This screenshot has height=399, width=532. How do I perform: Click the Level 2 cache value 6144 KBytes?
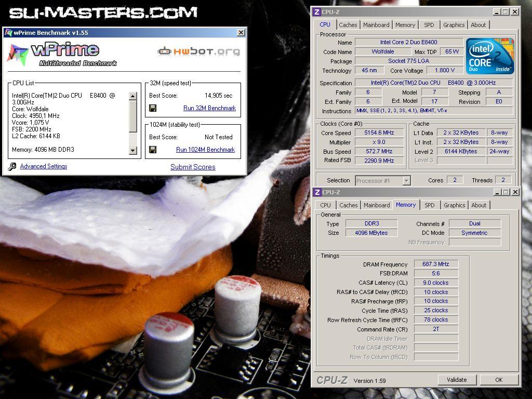[x=461, y=151]
